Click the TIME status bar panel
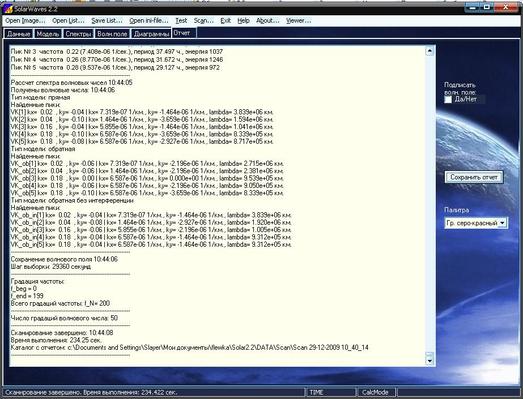This screenshot has width=523, height=399. (331, 392)
